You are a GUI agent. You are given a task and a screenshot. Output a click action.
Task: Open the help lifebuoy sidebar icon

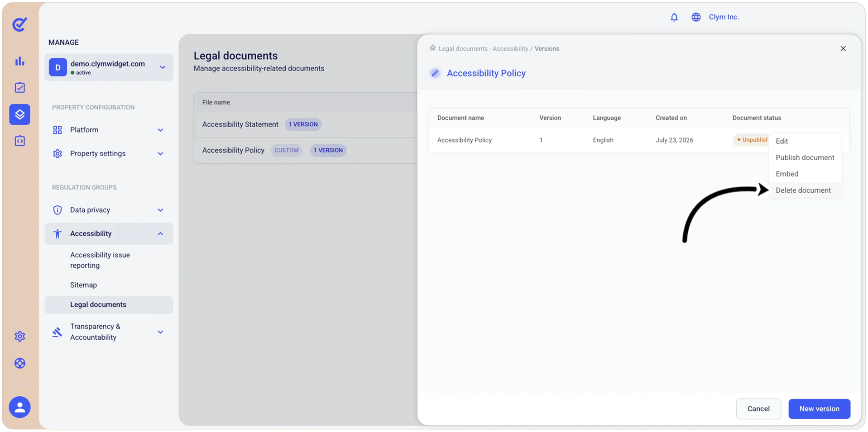coord(19,363)
